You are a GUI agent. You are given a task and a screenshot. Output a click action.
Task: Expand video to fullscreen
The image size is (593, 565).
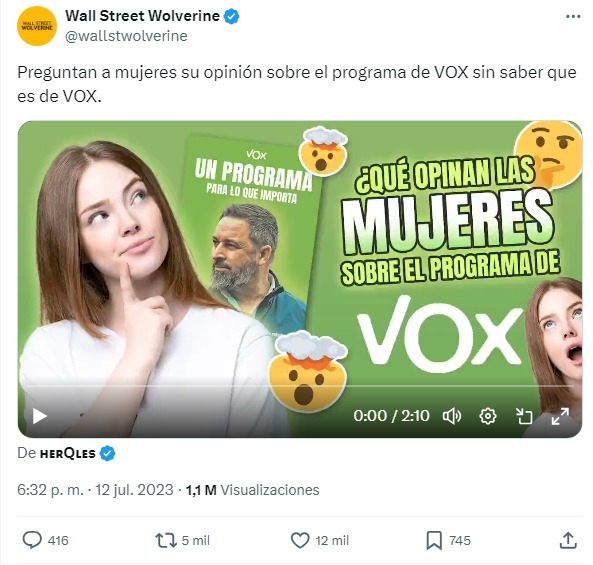[x=560, y=416]
